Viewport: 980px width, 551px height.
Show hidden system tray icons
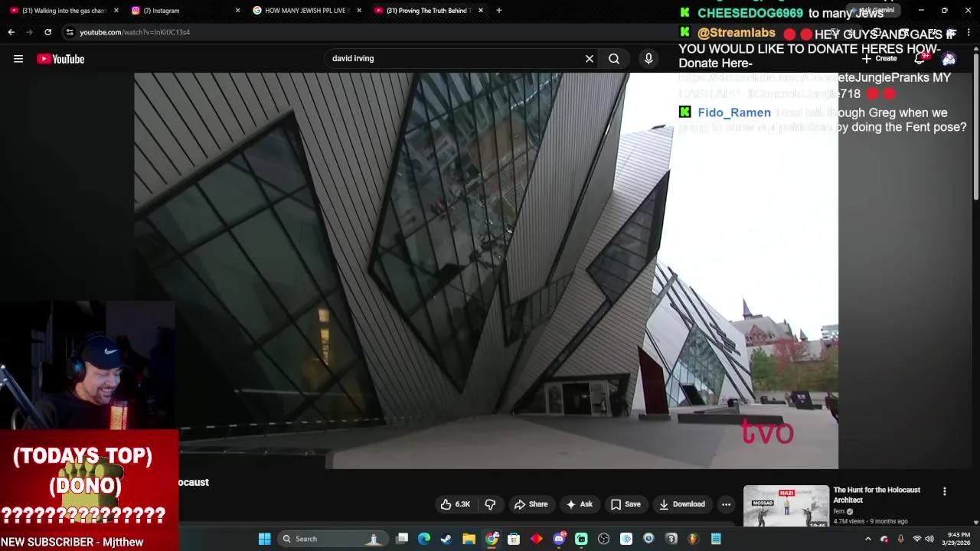[867, 539]
